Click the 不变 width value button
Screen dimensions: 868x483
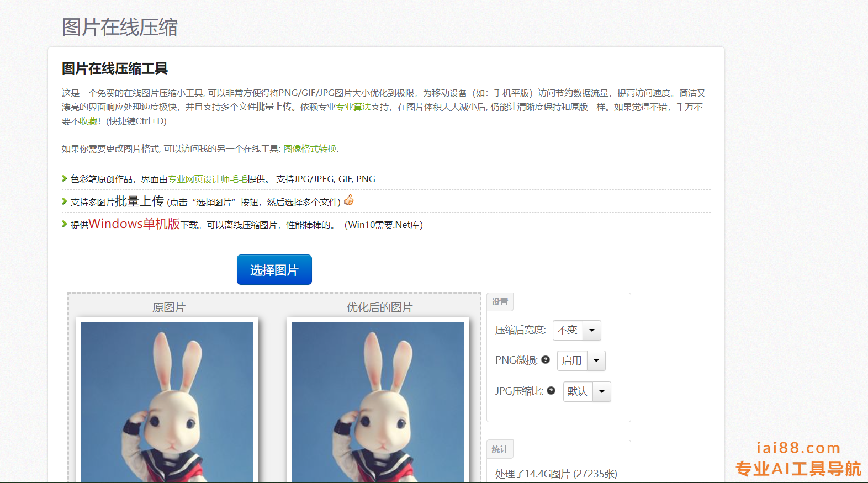[x=568, y=331]
